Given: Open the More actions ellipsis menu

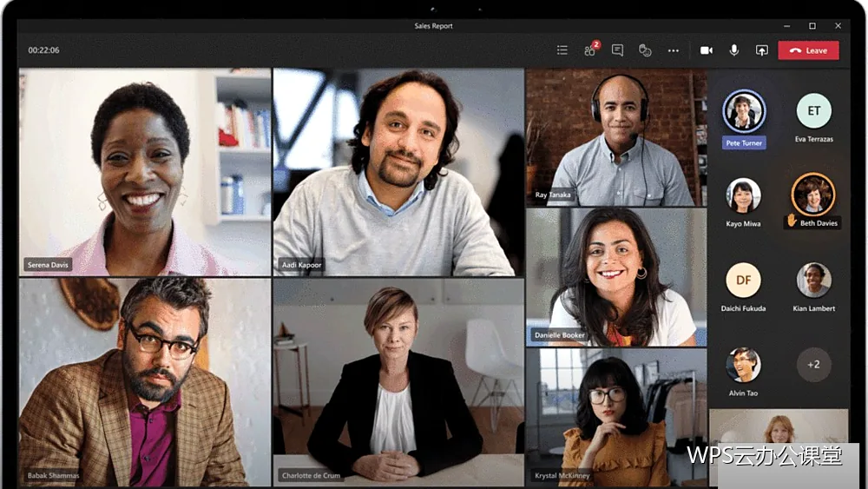Looking at the screenshot, I should click(674, 50).
